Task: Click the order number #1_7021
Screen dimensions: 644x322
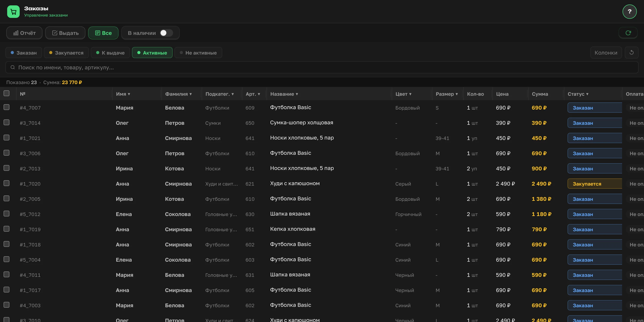Action: tap(30, 138)
